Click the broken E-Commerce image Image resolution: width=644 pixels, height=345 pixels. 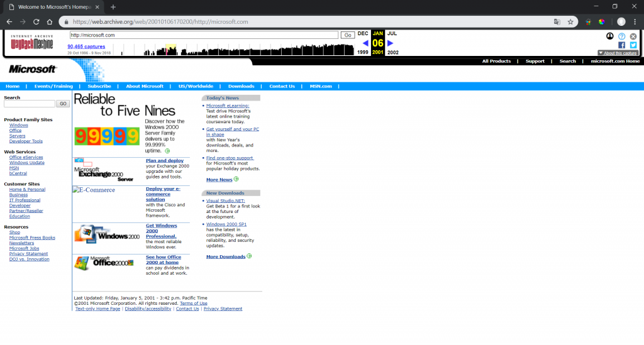point(94,190)
